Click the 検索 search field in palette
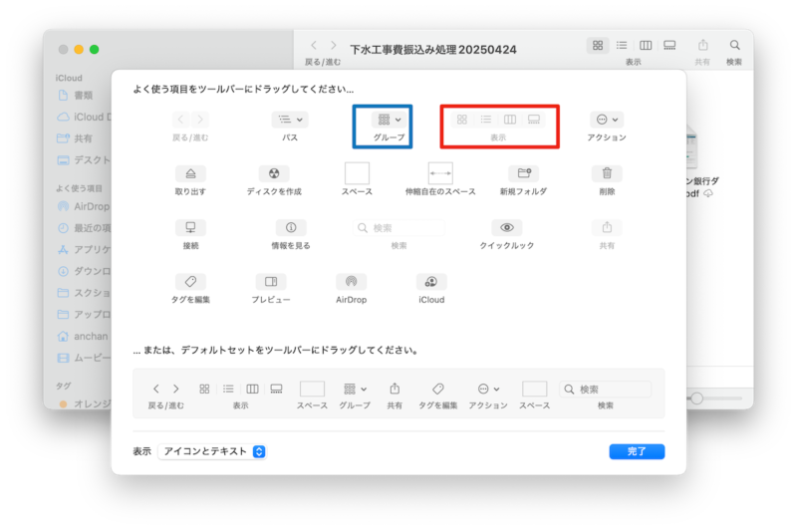This screenshot has width=797, height=532. coord(398,228)
